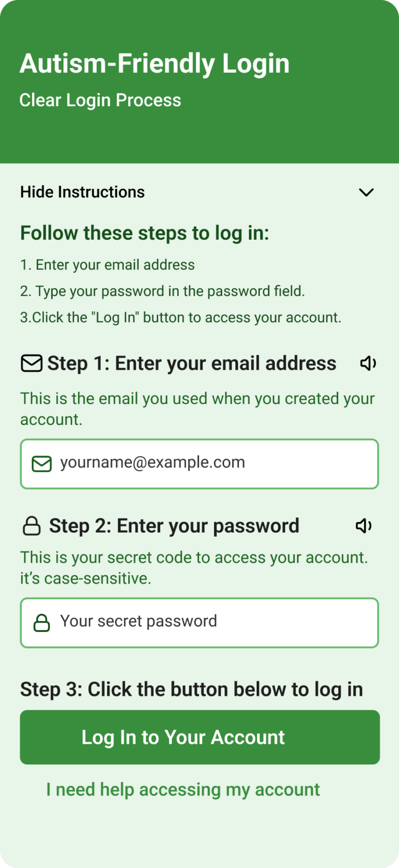The width and height of the screenshot is (399, 868).
Task: Collapse instructions using the chevron arrow
Action: [x=366, y=192]
